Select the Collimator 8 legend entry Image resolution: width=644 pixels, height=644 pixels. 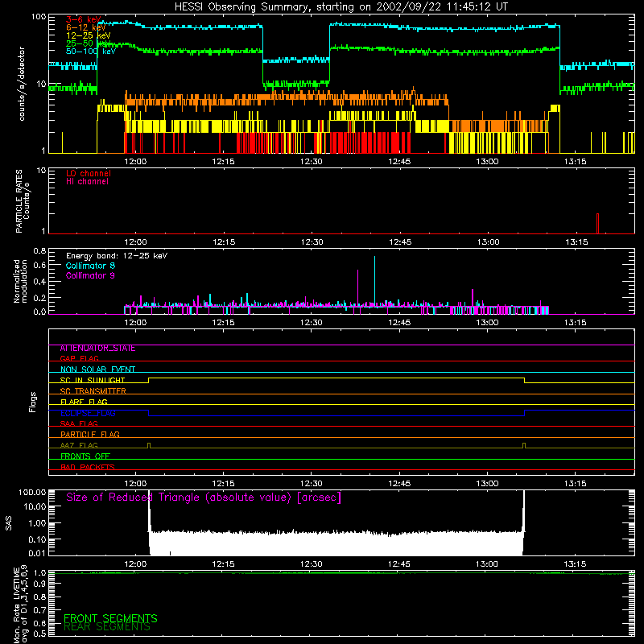pyautogui.click(x=90, y=266)
